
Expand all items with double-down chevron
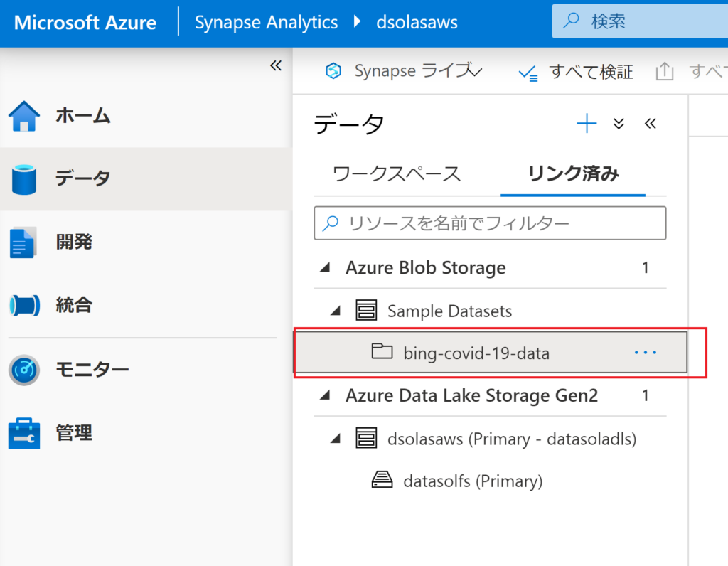[619, 124]
